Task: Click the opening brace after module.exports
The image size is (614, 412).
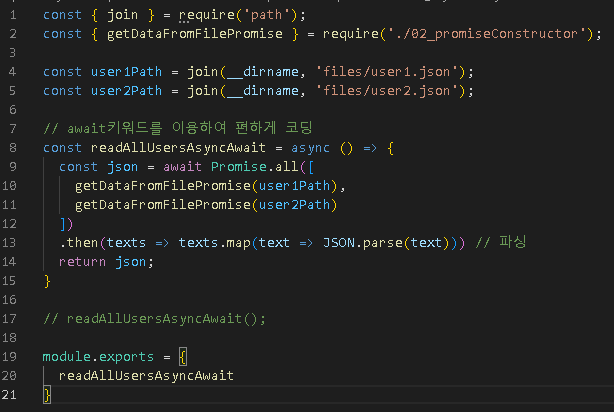Action: coord(182,357)
